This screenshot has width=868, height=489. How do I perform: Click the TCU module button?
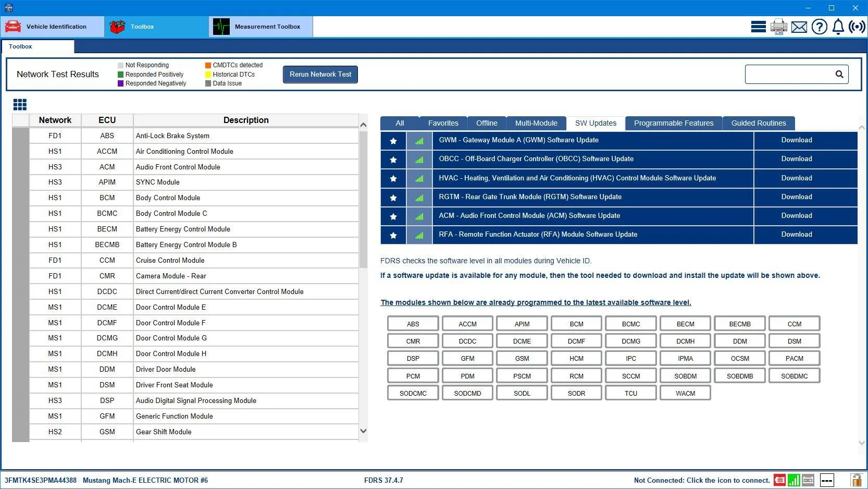tap(631, 393)
